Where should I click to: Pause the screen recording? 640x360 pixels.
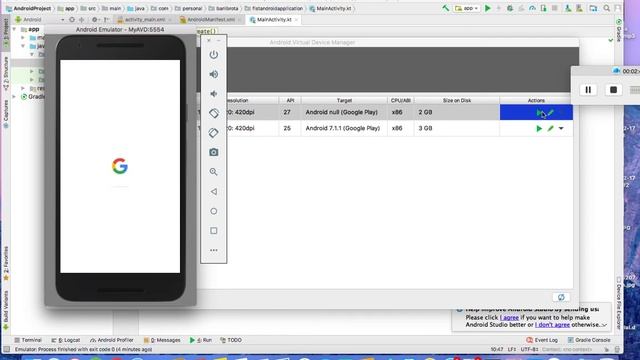pyautogui.click(x=588, y=90)
